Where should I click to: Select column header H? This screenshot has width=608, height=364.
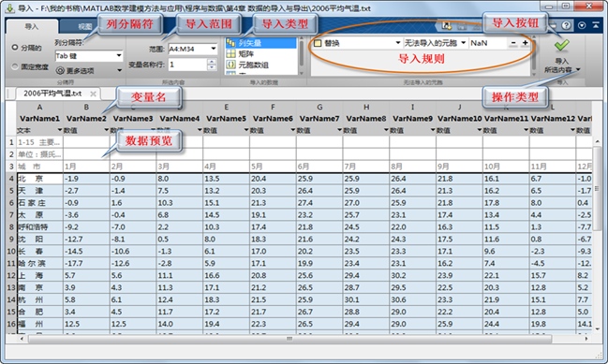[x=366, y=108]
